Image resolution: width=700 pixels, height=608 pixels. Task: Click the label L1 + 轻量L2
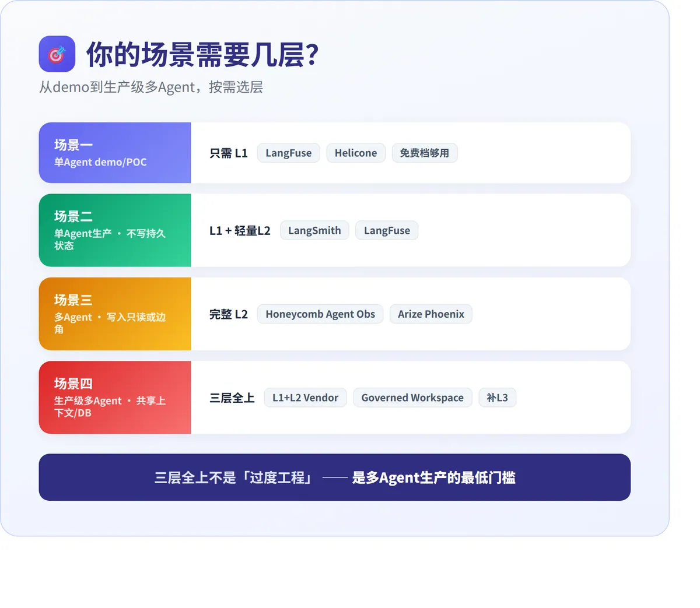pyautogui.click(x=240, y=231)
